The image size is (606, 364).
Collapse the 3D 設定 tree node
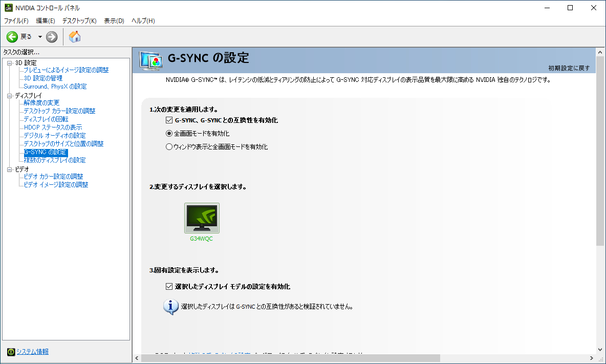pyautogui.click(x=10, y=63)
